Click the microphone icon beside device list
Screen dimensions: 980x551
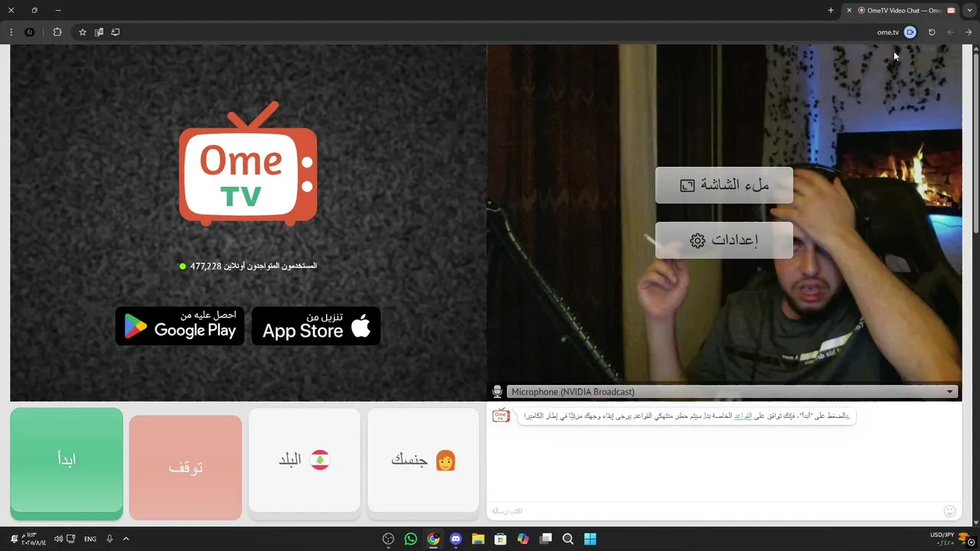(497, 392)
